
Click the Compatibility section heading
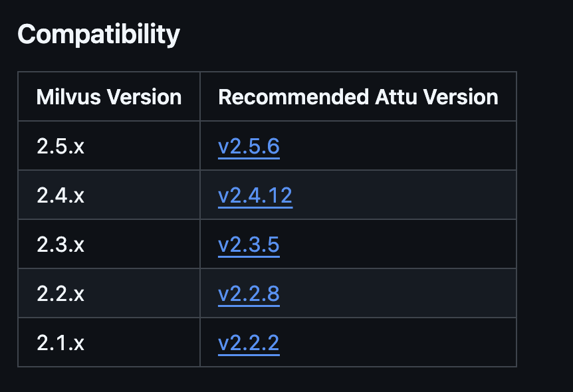(x=98, y=35)
